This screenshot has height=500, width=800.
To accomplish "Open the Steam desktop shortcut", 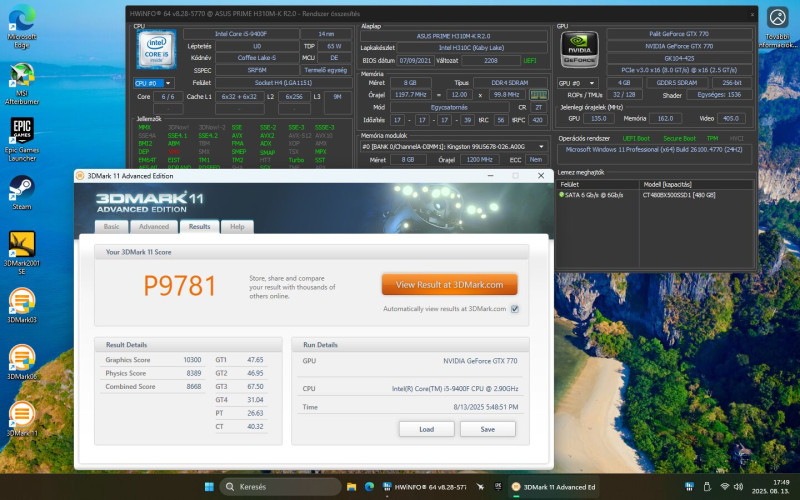I will 22,193.
